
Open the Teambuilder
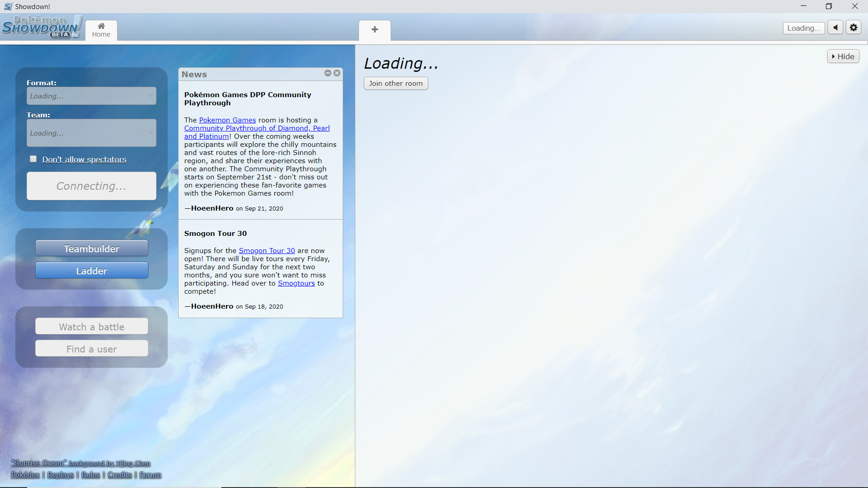(x=92, y=249)
